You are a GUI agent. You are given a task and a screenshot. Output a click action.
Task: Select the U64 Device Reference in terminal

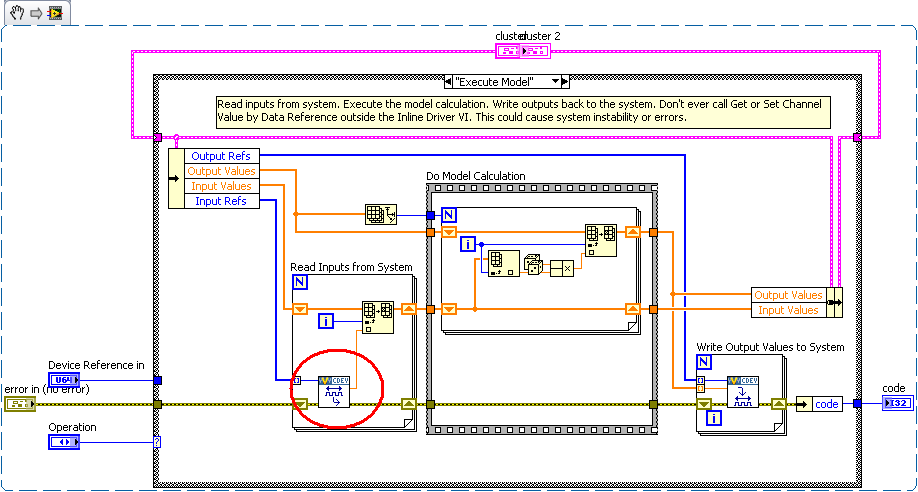(62, 380)
